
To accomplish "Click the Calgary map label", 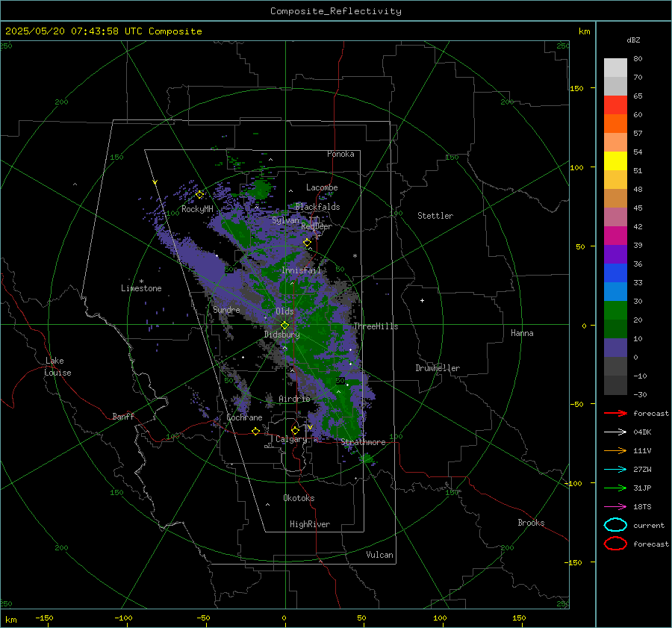I will point(291,439).
